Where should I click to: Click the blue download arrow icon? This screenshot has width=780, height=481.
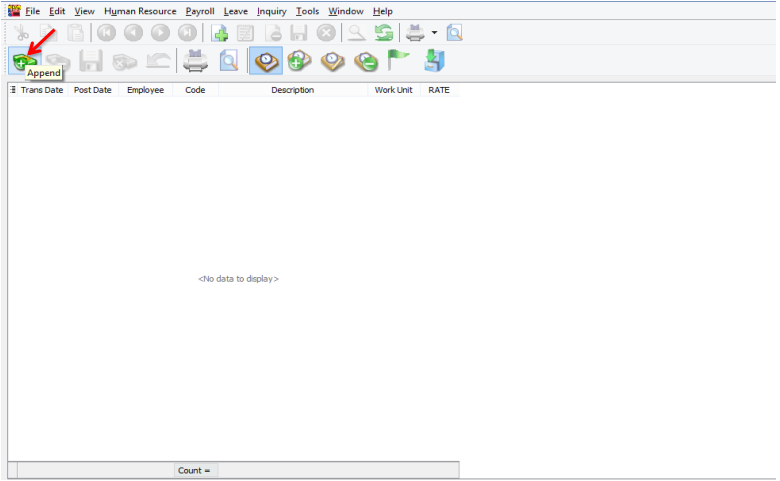pyautogui.click(x=434, y=61)
